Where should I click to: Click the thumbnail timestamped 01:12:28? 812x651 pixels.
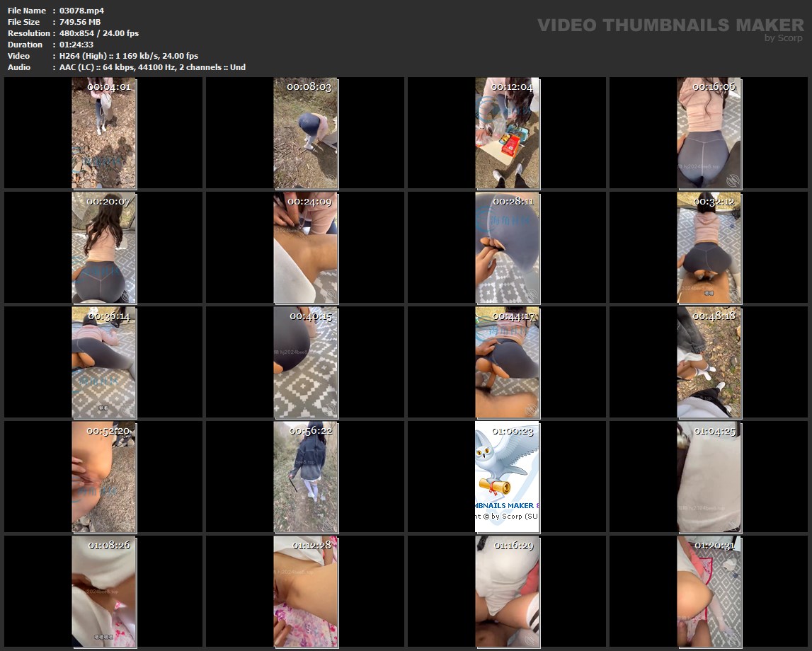click(305, 592)
